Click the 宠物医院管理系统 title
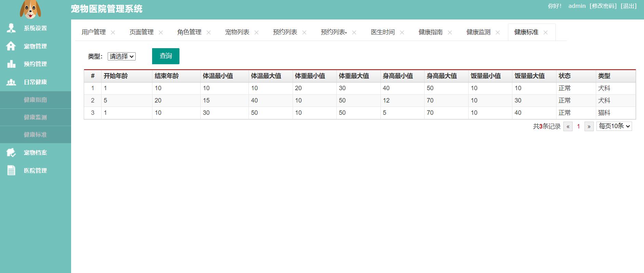 107,9
